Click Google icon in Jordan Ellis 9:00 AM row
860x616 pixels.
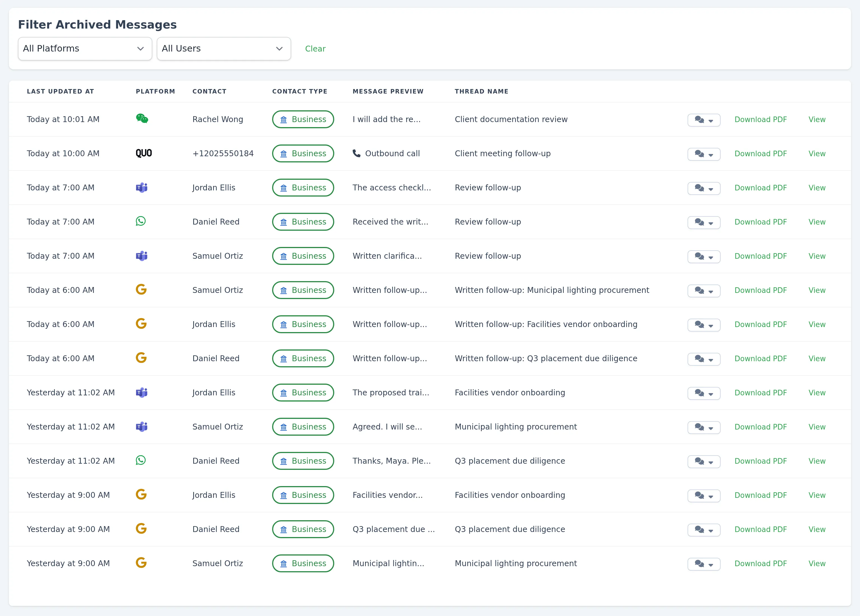point(141,495)
